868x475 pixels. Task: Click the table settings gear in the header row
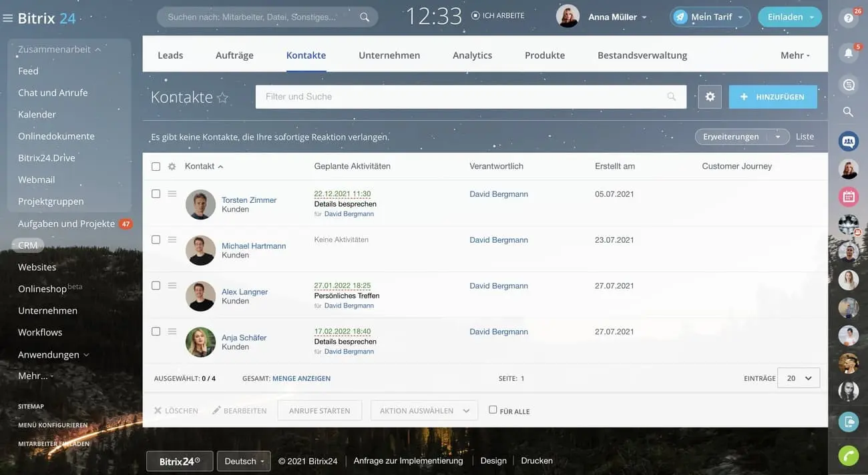(x=172, y=166)
